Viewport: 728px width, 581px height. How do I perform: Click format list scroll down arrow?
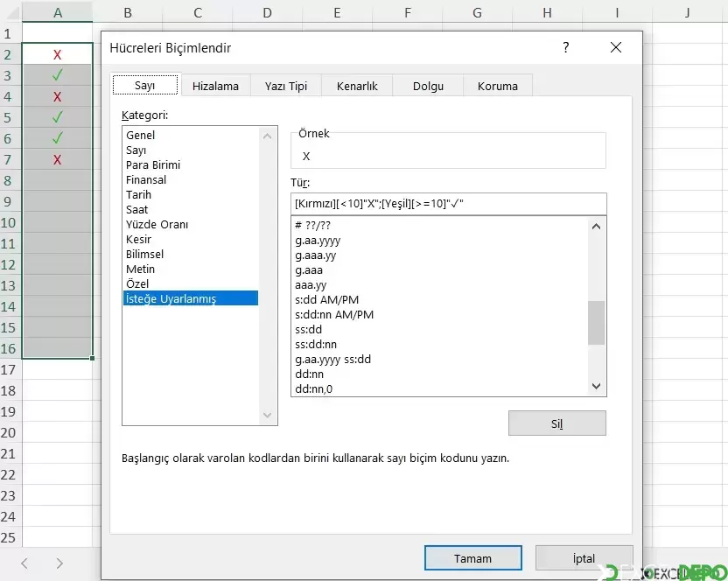[596, 387]
